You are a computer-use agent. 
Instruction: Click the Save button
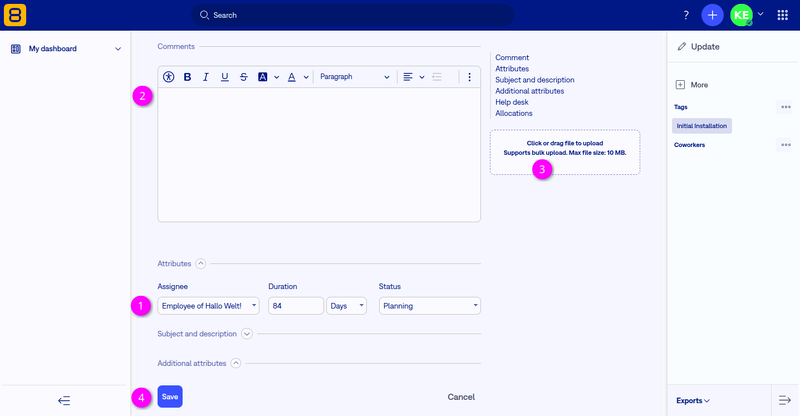click(x=170, y=397)
